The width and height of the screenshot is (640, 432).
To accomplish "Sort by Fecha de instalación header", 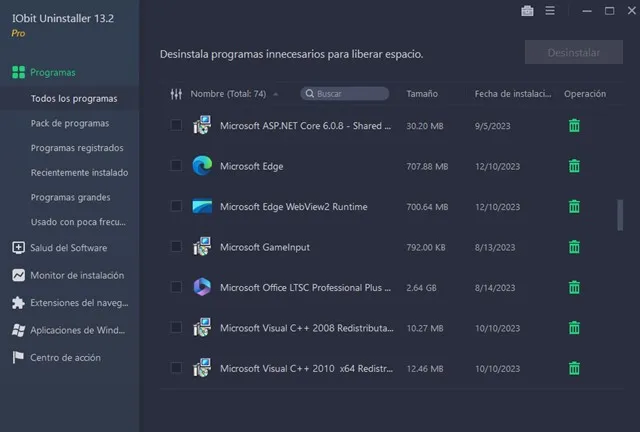I will pos(513,94).
